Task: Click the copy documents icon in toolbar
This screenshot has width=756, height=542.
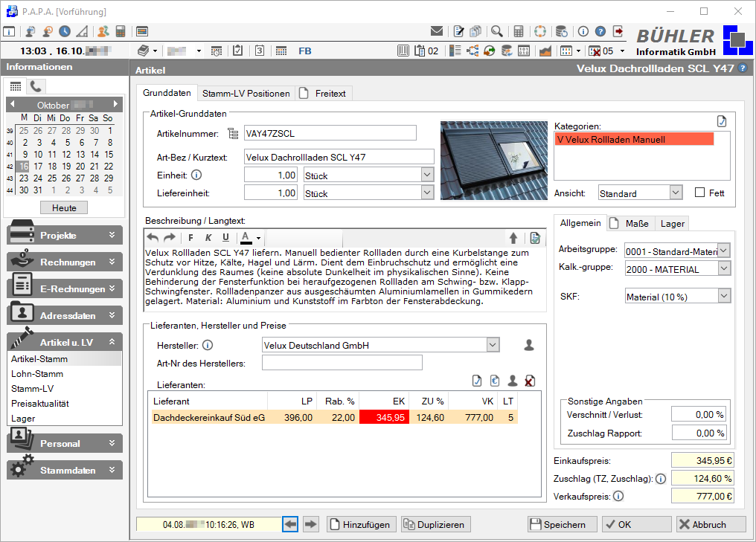Action: [475, 31]
